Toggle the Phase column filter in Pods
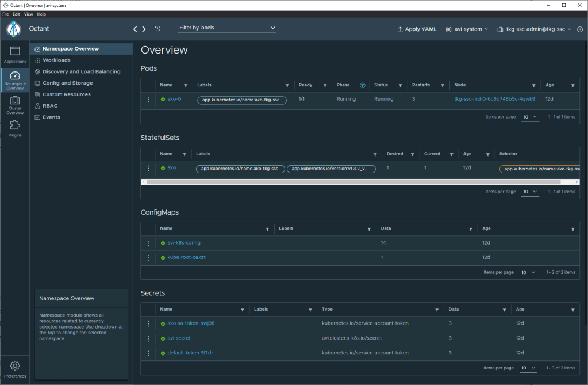 pyautogui.click(x=362, y=85)
